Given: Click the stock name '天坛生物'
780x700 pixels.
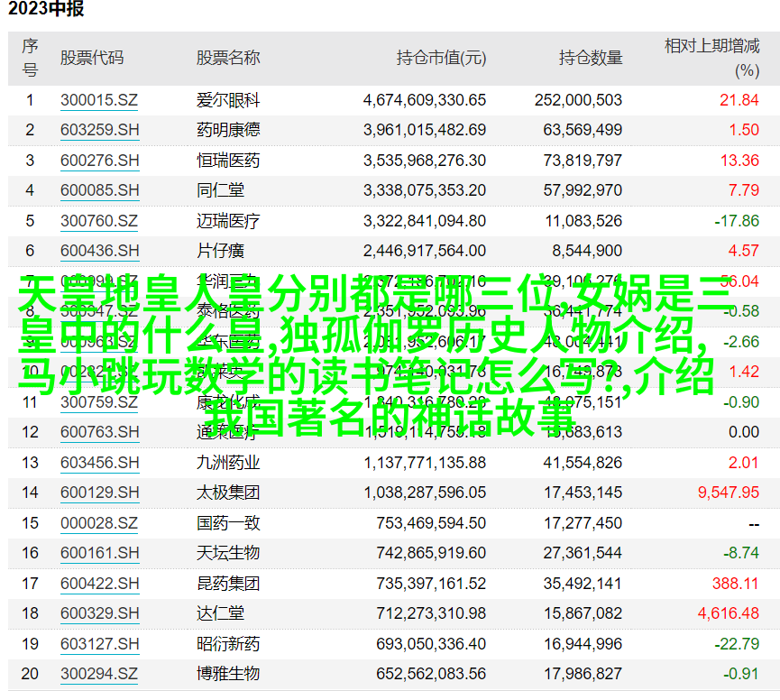Looking at the screenshot, I should [228, 553].
